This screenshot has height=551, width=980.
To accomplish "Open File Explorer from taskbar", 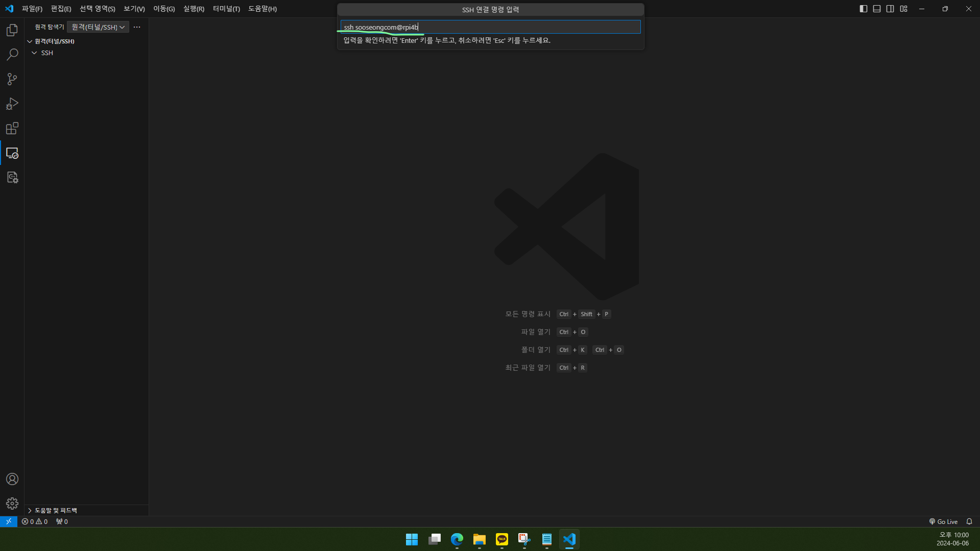I will tap(480, 539).
